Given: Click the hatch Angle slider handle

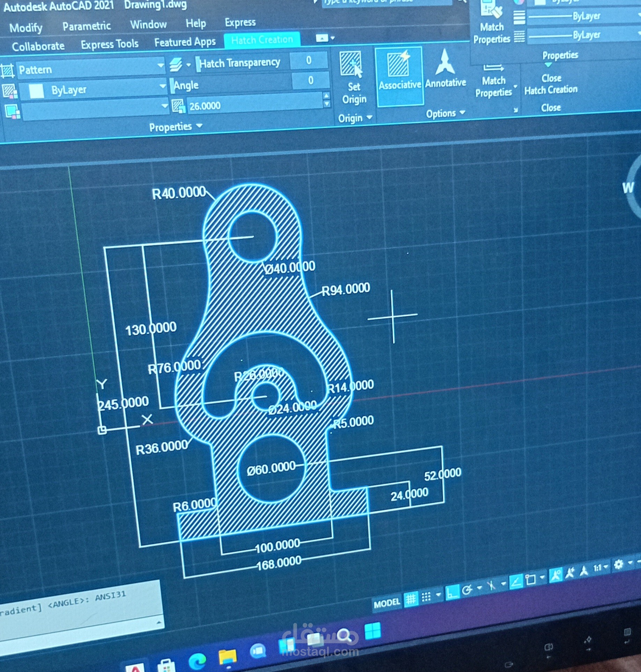Looking at the screenshot, I should click(x=172, y=86).
